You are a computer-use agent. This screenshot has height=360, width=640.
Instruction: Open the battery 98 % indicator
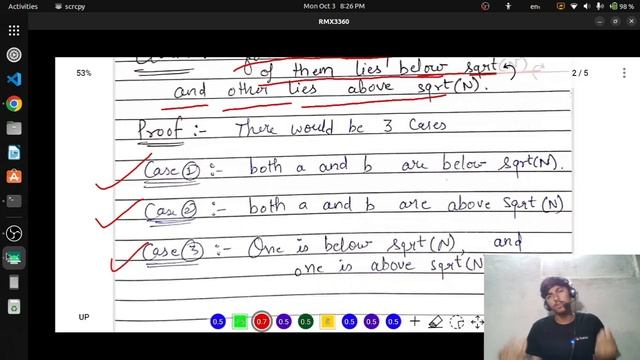tap(622, 7)
